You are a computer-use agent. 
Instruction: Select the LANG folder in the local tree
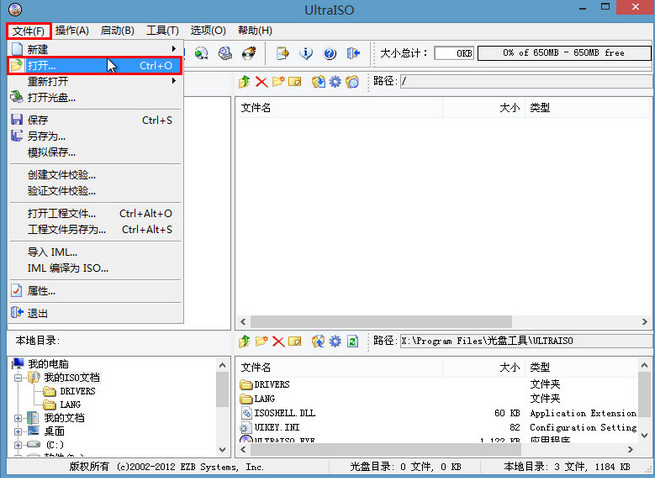pos(70,405)
